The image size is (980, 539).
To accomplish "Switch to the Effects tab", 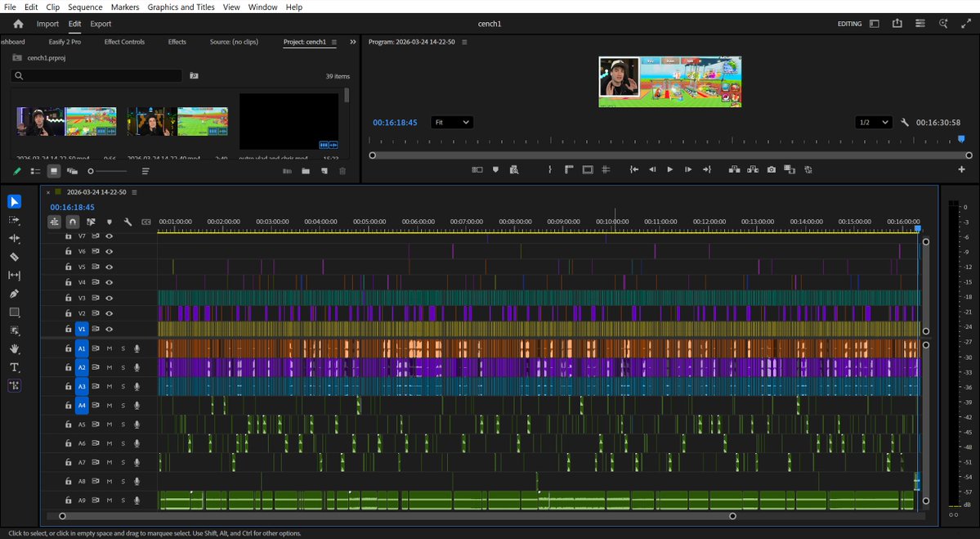I will click(x=177, y=42).
